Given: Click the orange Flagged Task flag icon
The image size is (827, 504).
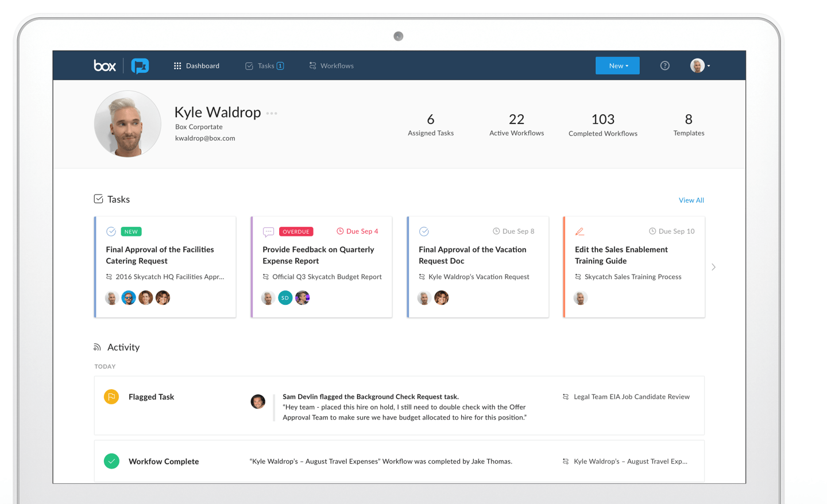Looking at the screenshot, I should tap(111, 397).
